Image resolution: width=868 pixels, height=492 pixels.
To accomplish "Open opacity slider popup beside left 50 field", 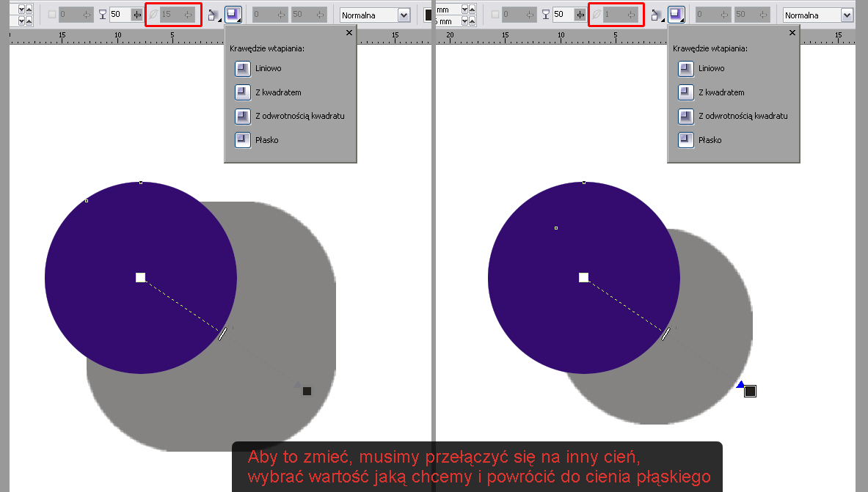I will [x=136, y=15].
